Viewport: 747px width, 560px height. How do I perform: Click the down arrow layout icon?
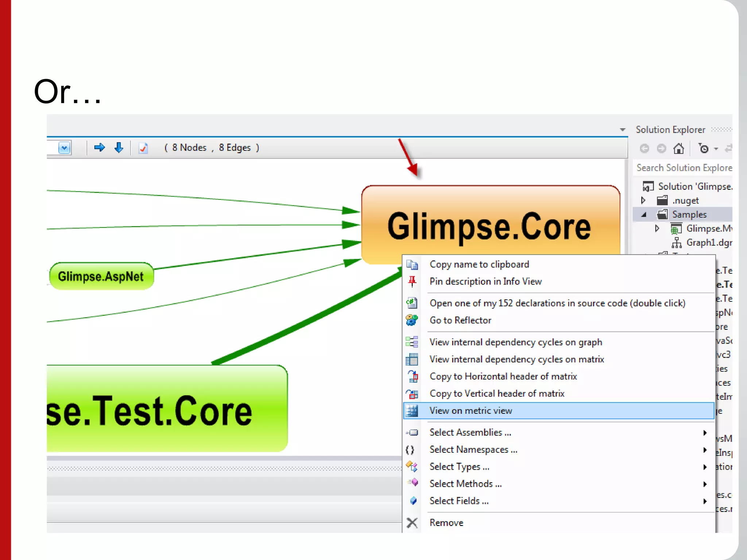pos(119,148)
